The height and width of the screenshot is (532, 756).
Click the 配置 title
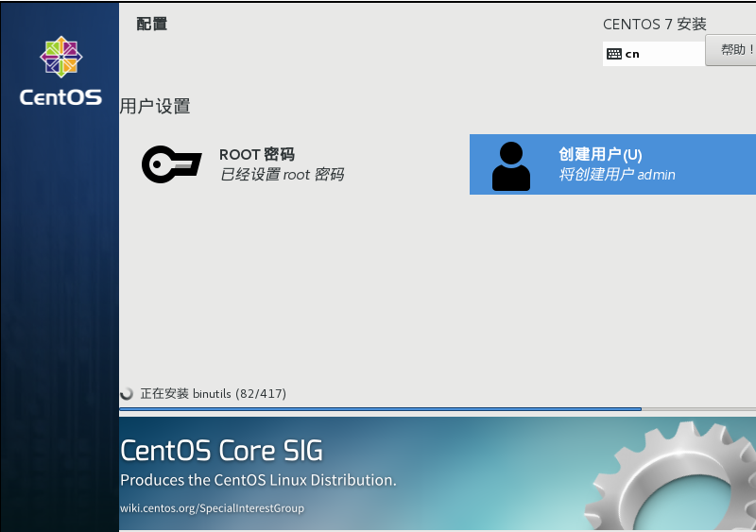(x=152, y=24)
